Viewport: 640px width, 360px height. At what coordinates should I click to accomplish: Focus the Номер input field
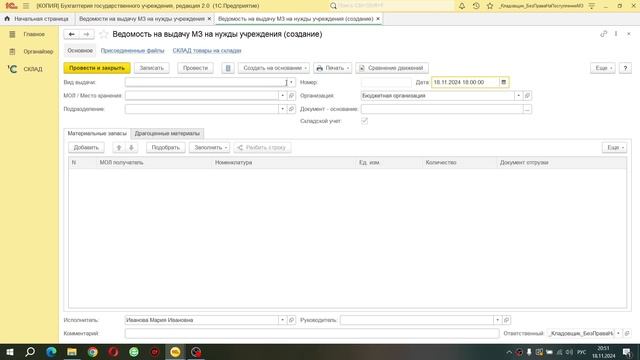(x=386, y=82)
